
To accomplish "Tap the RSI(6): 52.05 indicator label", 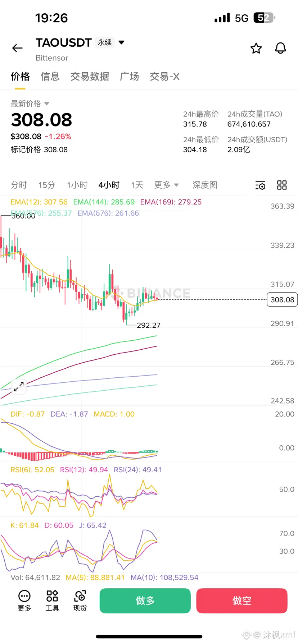I will 32,470.
